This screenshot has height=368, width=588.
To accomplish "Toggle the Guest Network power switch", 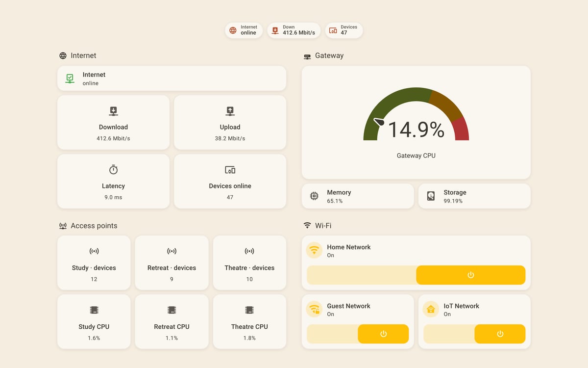I will [x=358, y=334].
